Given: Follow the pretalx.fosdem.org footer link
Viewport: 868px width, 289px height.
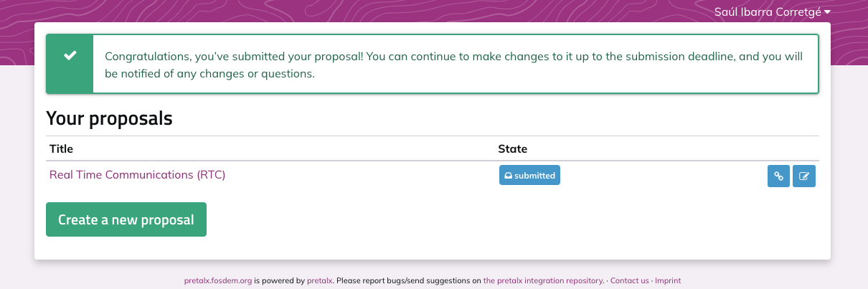Looking at the screenshot, I should [218, 281].
